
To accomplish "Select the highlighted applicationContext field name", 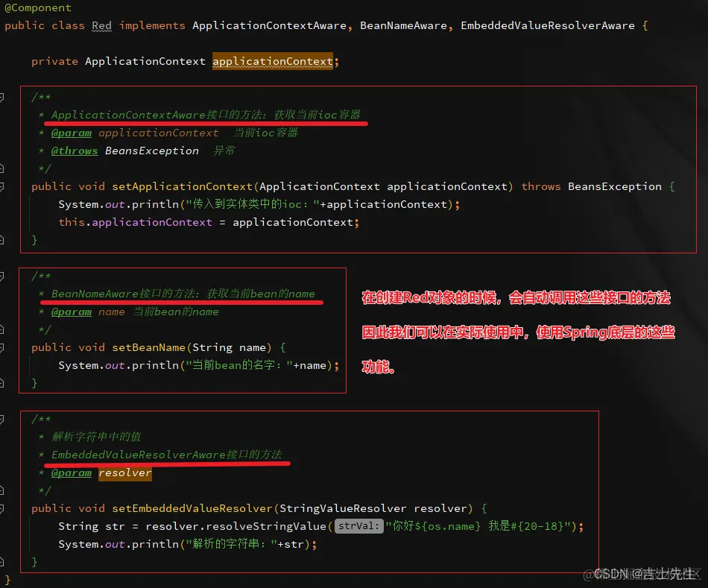I will [273, 61].
